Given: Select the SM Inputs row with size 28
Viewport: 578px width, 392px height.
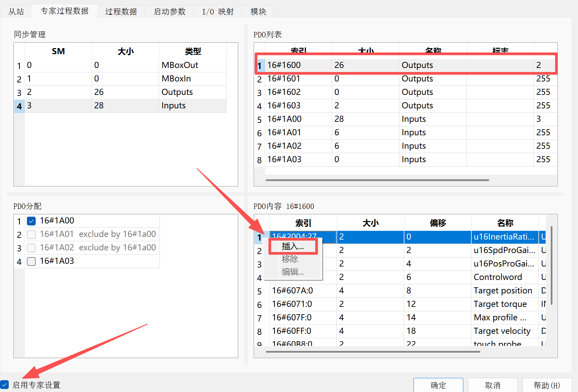Looking at the screenshot, I should click(x=125, y=106).
